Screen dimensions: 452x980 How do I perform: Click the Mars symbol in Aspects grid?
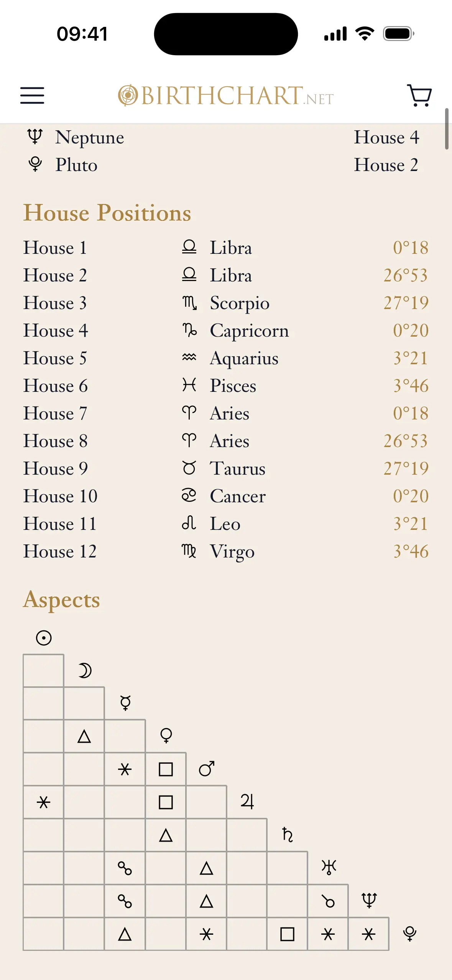point(207,769)
